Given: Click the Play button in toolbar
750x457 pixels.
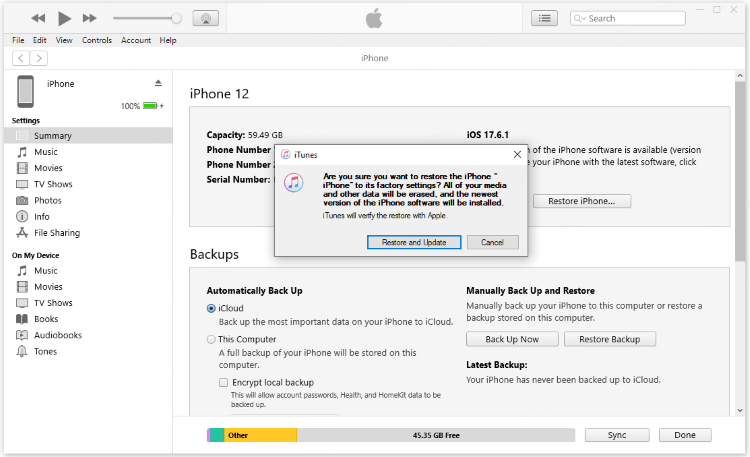Looking at the screenshot, I should pyautogui.click(x=64, y=18).
